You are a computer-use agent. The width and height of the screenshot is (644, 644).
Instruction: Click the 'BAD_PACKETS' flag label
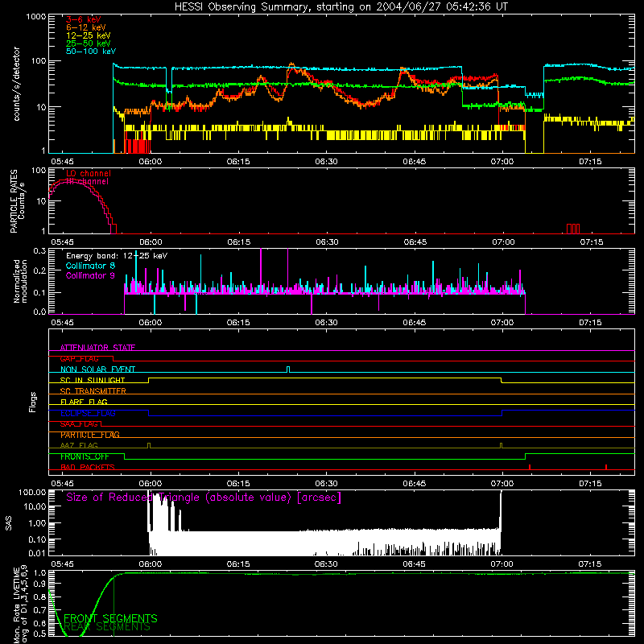point(88,467)
